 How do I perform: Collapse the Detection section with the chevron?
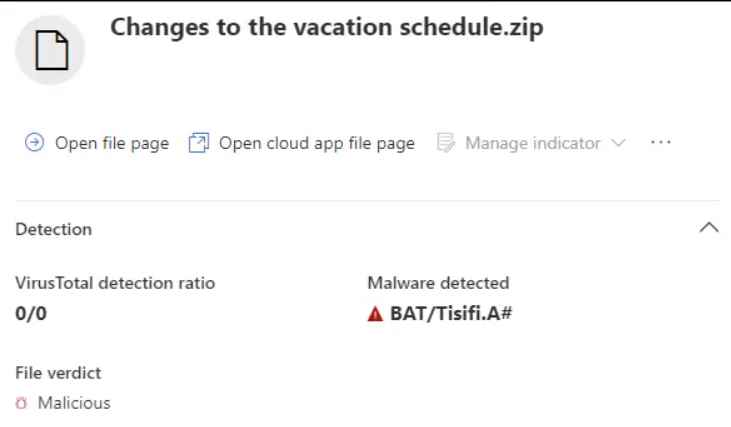tap(707, 229)
